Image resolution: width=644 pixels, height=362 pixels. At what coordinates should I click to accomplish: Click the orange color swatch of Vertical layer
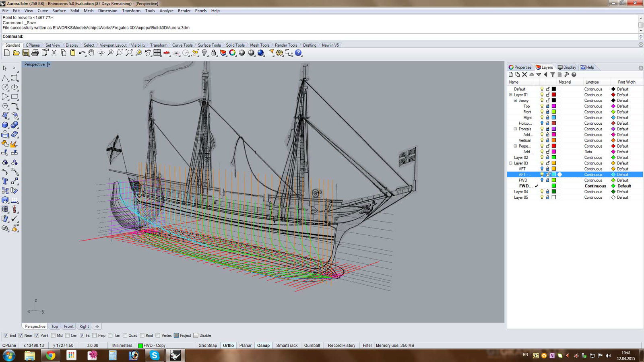[554, 140]
